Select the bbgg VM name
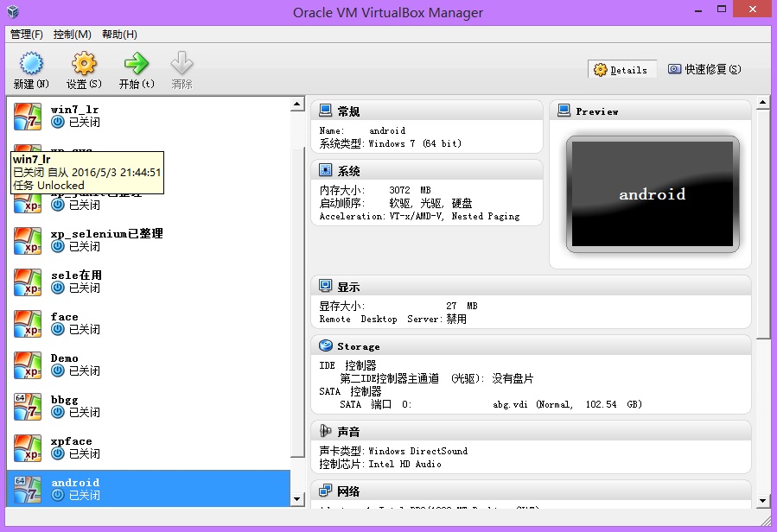The image size is (777, 532). tap(65, 400)
